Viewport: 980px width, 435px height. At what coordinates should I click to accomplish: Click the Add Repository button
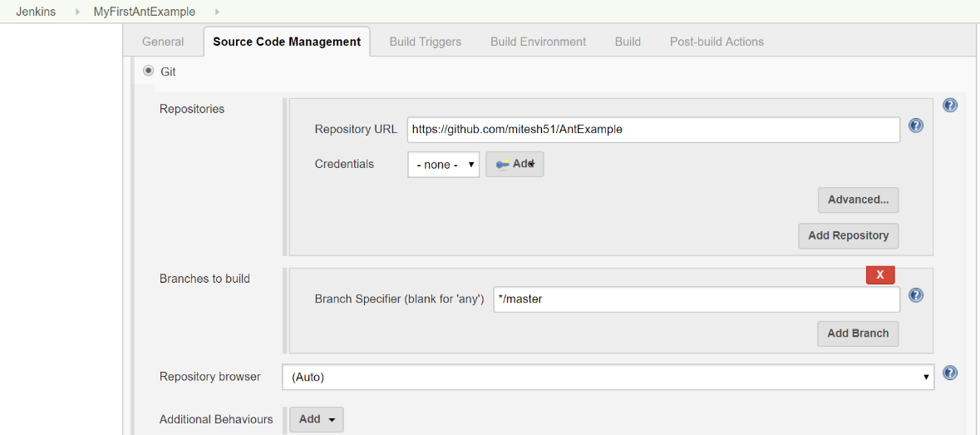(x=848, y=235)
